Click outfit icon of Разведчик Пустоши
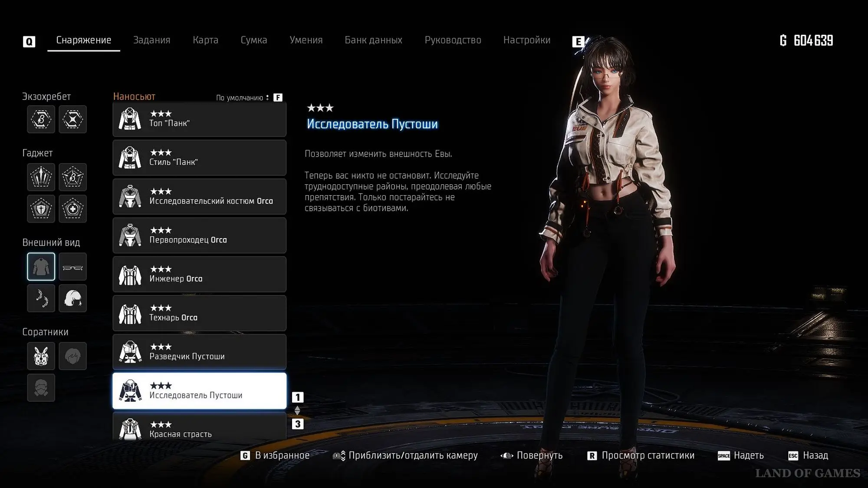Image resolution: width=868 pixels, height=488 pixels. pos(130,352)
